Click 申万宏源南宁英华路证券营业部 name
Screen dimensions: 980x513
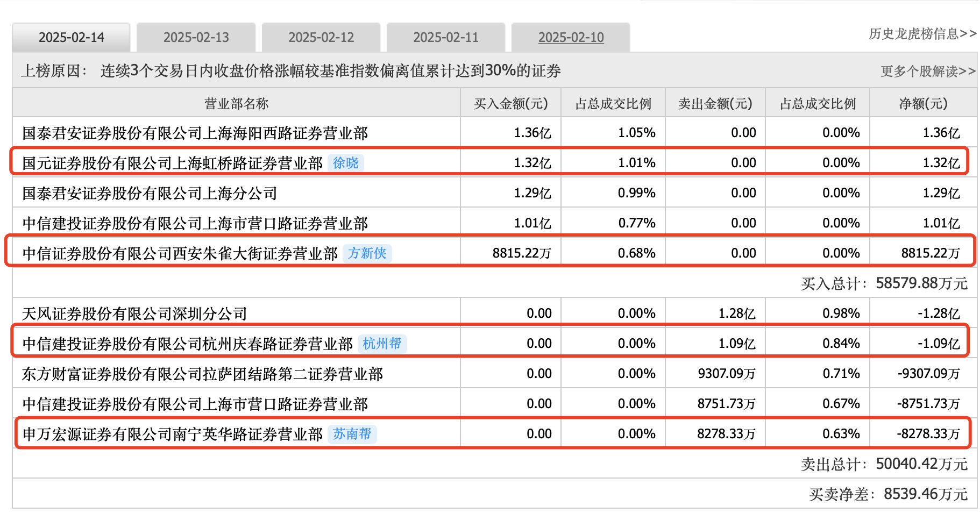tap(172, 434)
